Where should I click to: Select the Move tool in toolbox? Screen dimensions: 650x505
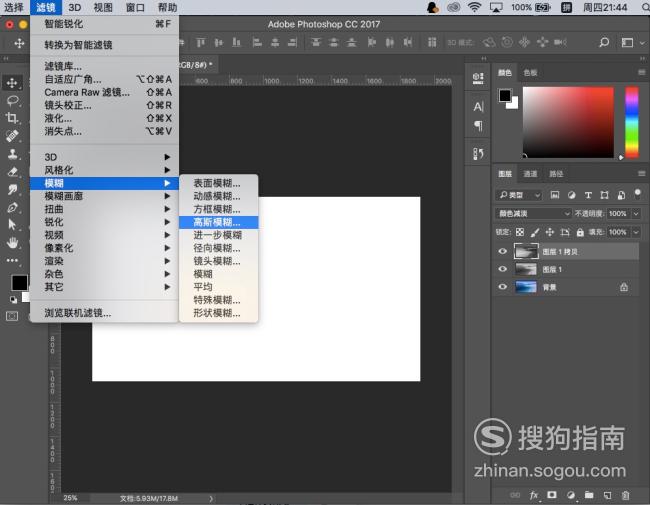click(x=12, y=83)
